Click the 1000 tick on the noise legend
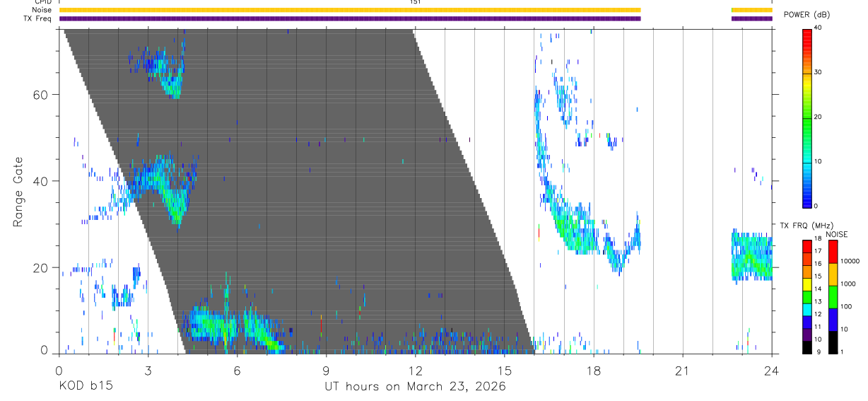 pyautogui.click(x=848, y=284)
